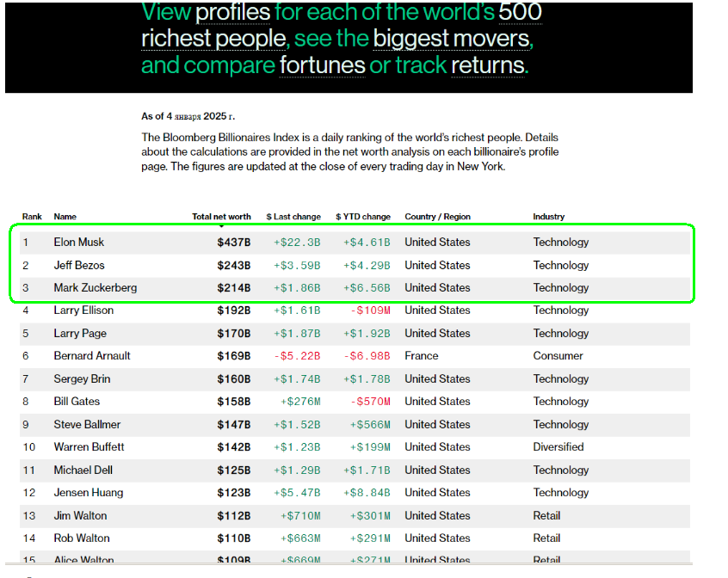The image size is (728, 578).
Task: Click the +$276M last change value
Action: pyautogui.click(x=300, y=402)
